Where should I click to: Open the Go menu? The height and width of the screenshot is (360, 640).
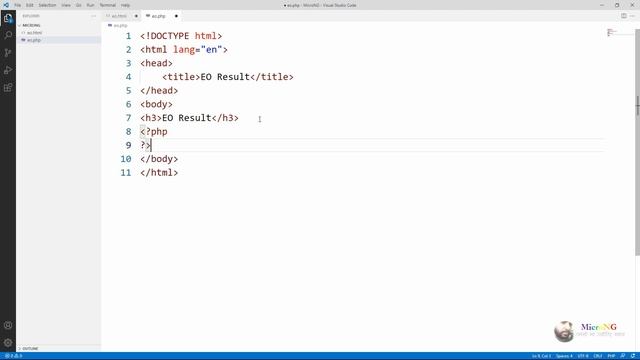click(79, 5)
